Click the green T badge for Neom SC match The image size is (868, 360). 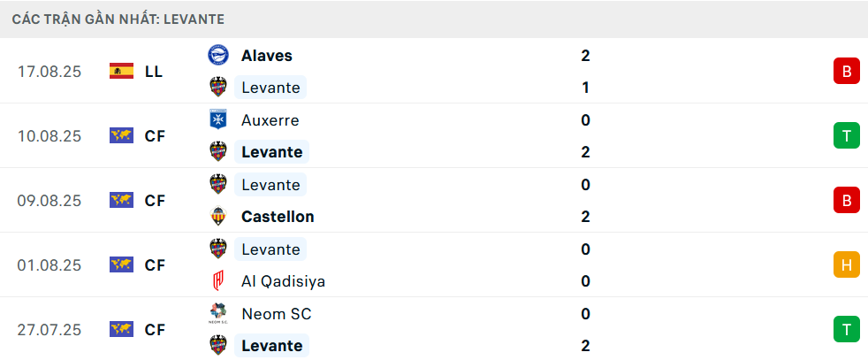tap(846, 329)
